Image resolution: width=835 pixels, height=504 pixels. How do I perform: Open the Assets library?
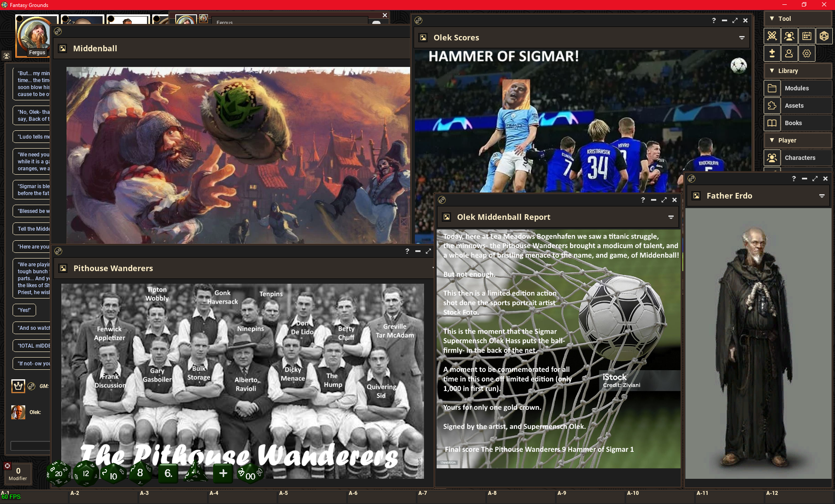(807, 106)
